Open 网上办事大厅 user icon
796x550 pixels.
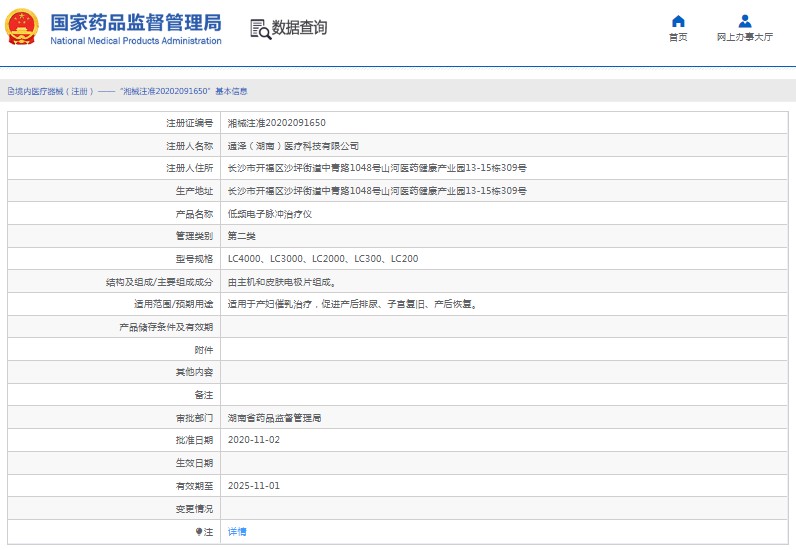(745, 21)
